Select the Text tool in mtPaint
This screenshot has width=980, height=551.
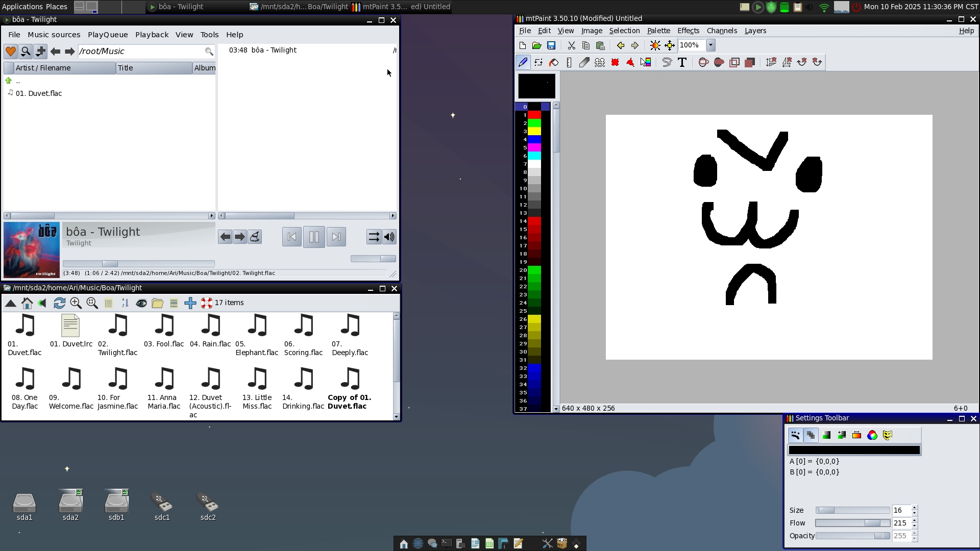(682, 62)
